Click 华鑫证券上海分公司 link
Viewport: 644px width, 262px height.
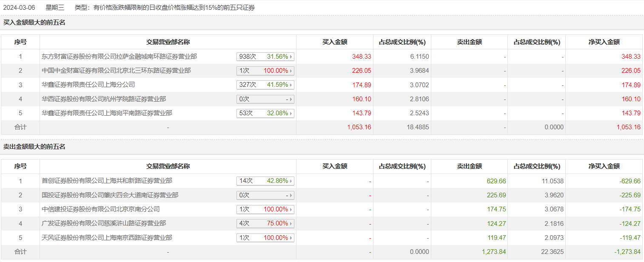tap(88, 85)
